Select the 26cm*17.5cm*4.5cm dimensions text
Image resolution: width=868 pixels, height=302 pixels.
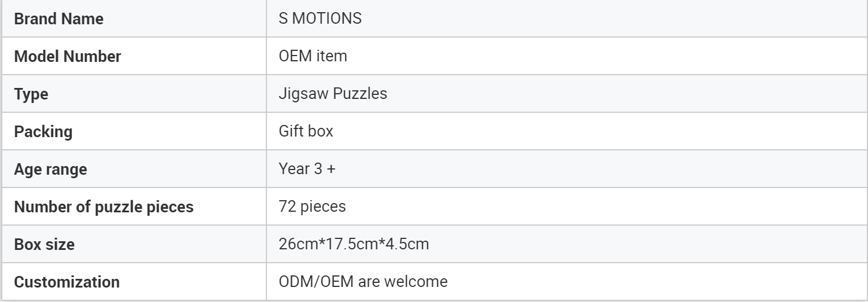[354, 245]
